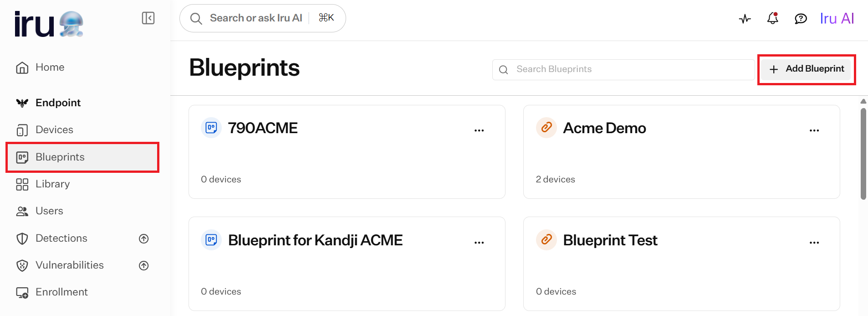Image resolution: width=868 pixels, height=316 pixels.
Task: Open the Library sidebar item
Action: 82,184
